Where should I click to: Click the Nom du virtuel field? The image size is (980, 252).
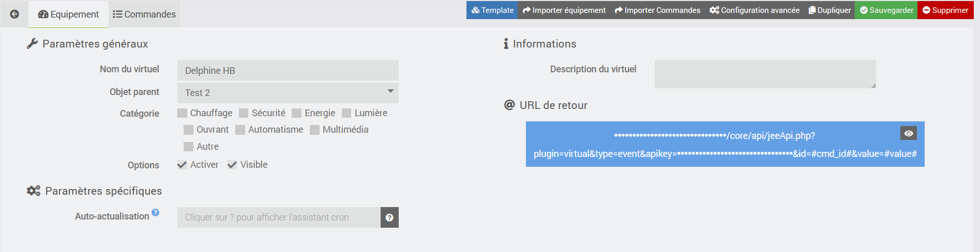288,70
